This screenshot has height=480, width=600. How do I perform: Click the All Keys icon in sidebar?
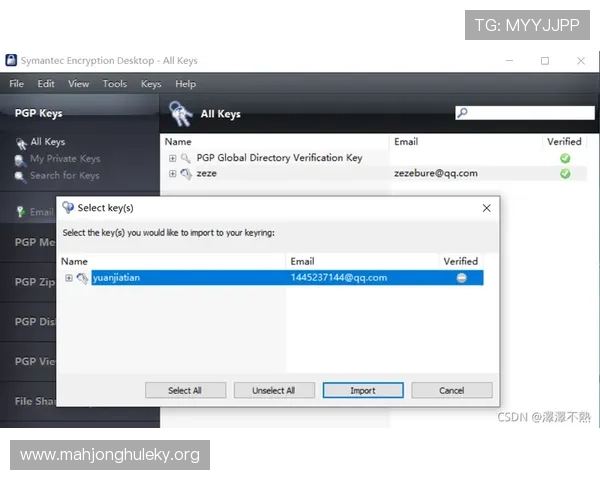pyautogui.click(x=21, y=143)
